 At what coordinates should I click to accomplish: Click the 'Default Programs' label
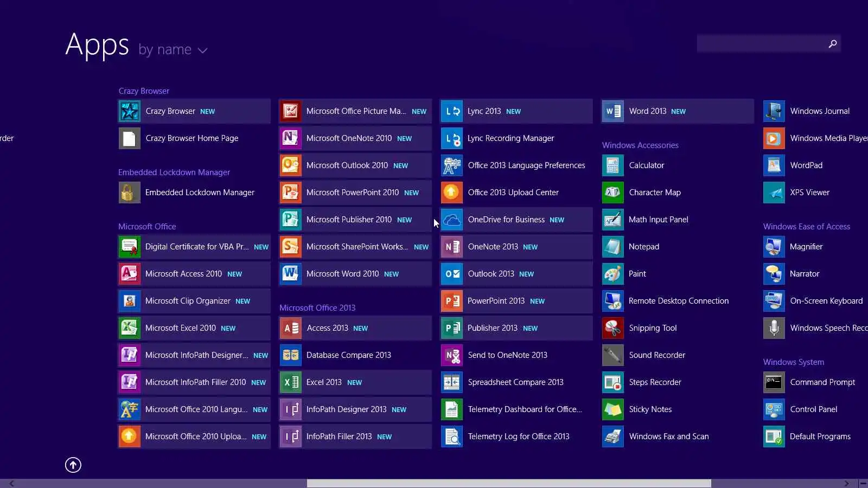pos(820,436)
